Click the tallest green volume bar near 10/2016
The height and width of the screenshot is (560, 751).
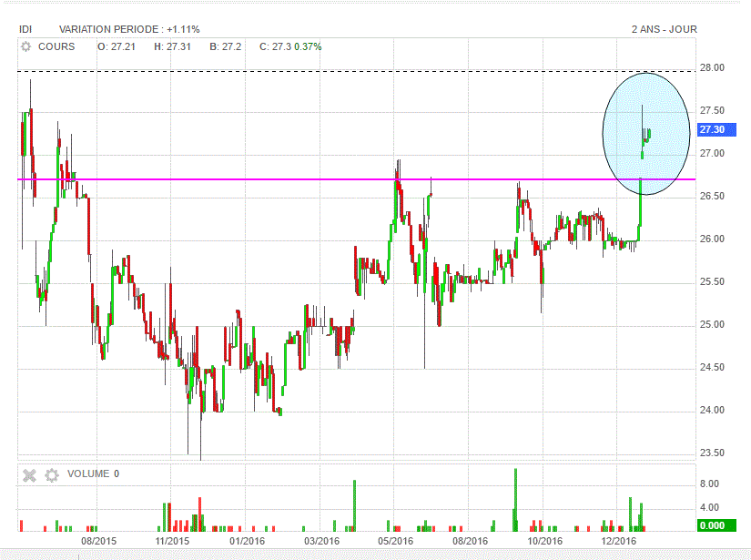coord(515,500)
